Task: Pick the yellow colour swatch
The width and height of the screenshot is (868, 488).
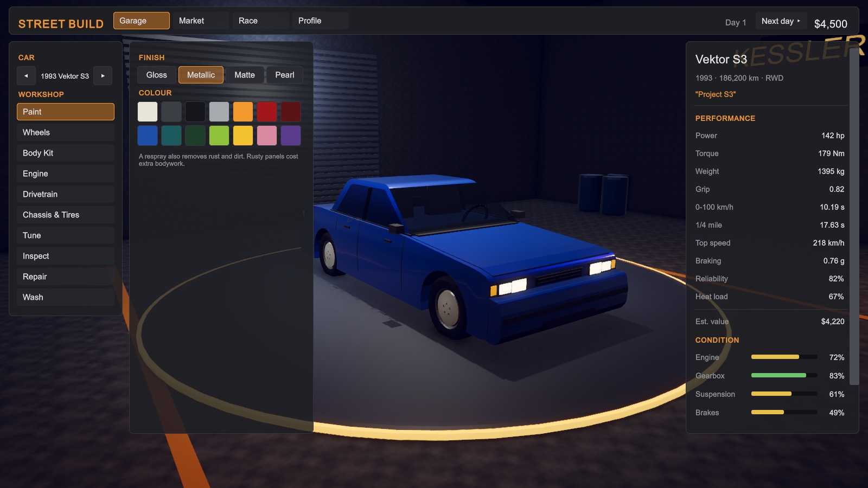Action: (x=243, y=136)
